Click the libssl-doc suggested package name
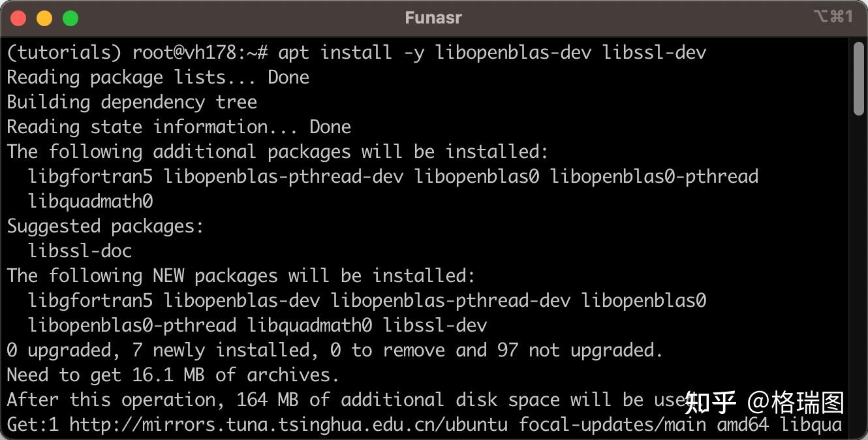Image resolution: width=868 pixels, height=440 pixels. point(80,251)
